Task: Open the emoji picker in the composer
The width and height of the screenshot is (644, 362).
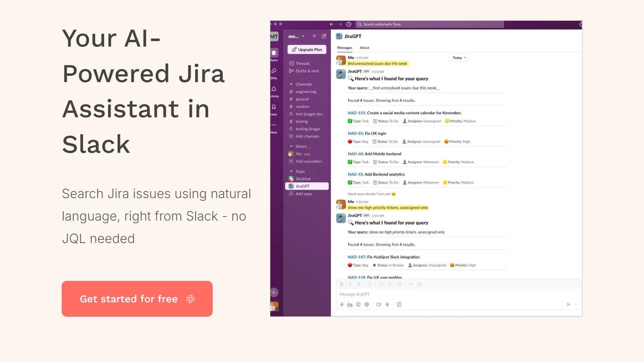Action: pyautogui.click(x=358, y=304)
